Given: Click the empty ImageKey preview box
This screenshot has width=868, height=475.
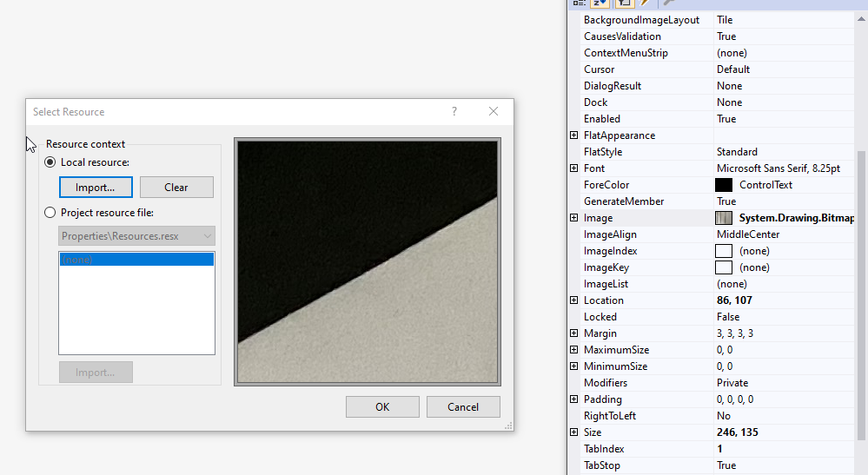Looking at the screenshot, I should tap(724, 267).
